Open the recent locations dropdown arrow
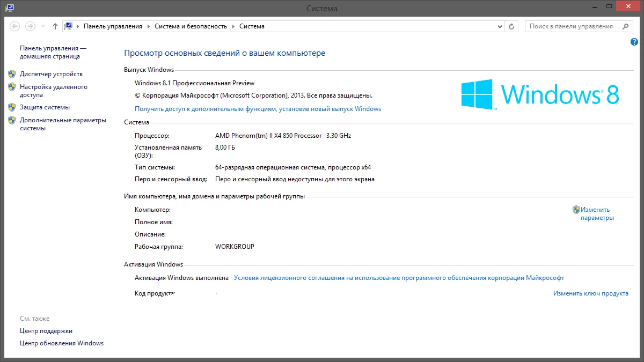This screenshot has width=644, height=362. (42, 26)
